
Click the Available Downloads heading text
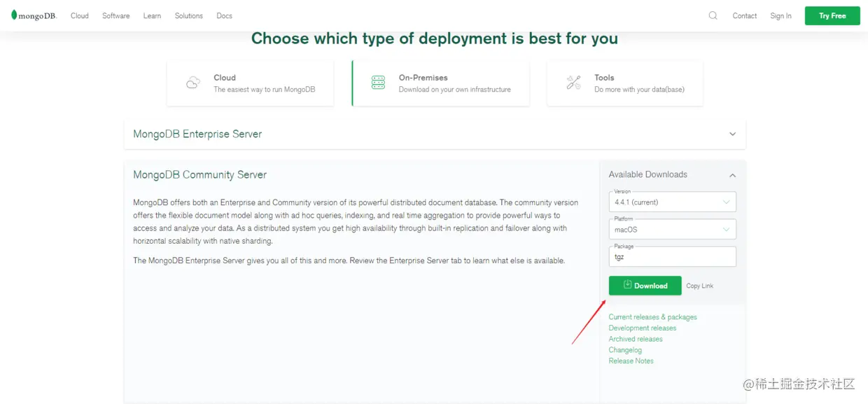pyautogui.click(x=647, y=174)
